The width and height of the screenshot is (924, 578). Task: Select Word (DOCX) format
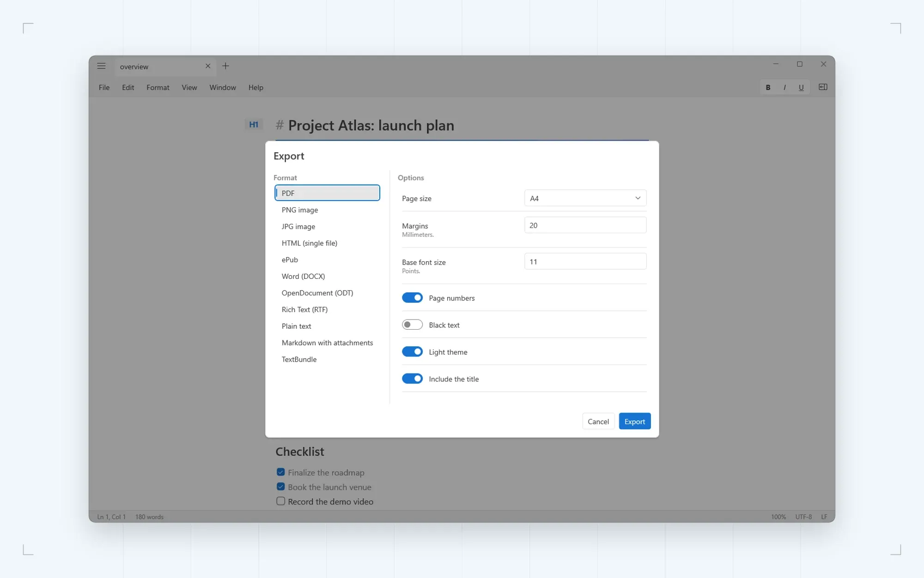[x=327, y=277]
